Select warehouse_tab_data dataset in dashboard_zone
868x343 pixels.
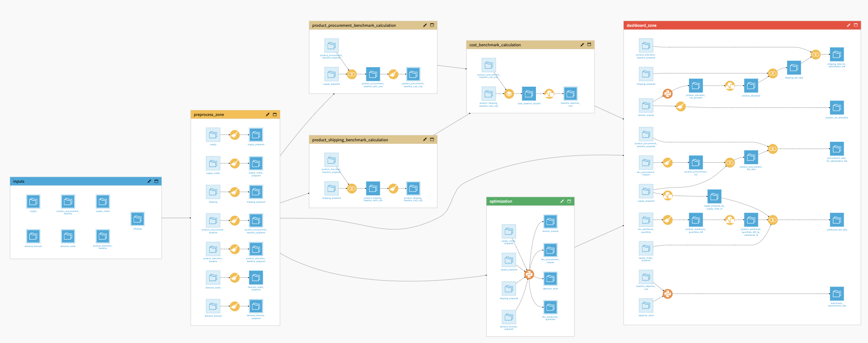point(837,220)
